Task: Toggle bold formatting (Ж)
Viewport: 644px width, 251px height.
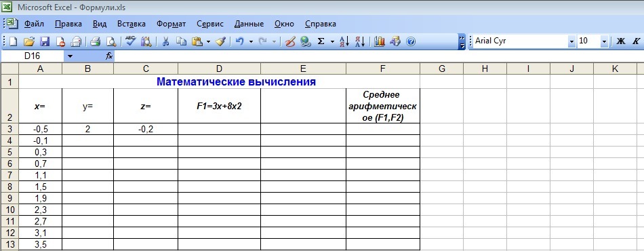Action: tap(621, 41)
